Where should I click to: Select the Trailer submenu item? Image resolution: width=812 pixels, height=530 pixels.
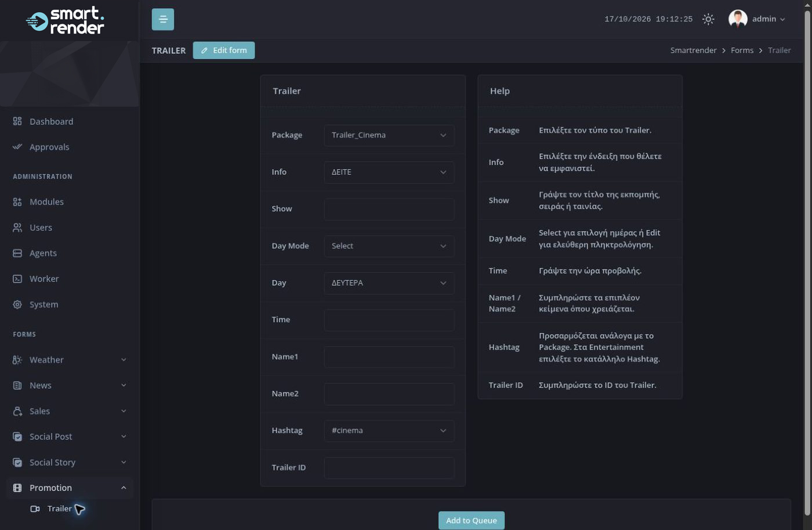pos(60,509)
